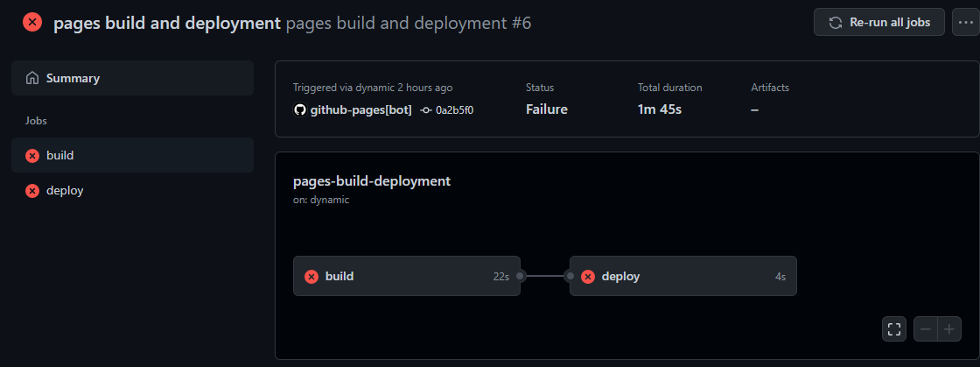Zoom in the workflow graph with plus
Image resolution: width=980 pixels, height=367 pixels.
[x=949, y=329]
